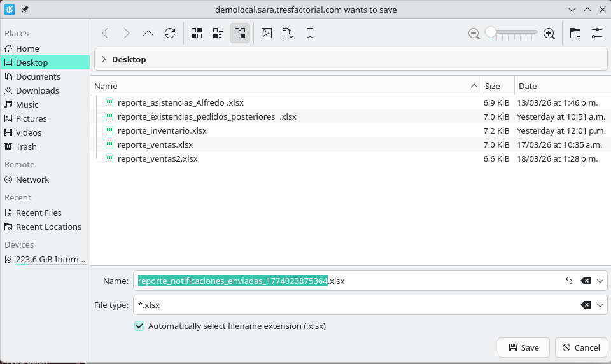Screen dimensions: 611x364
Task: Open the File type dropdown
Action: (600, 305)
